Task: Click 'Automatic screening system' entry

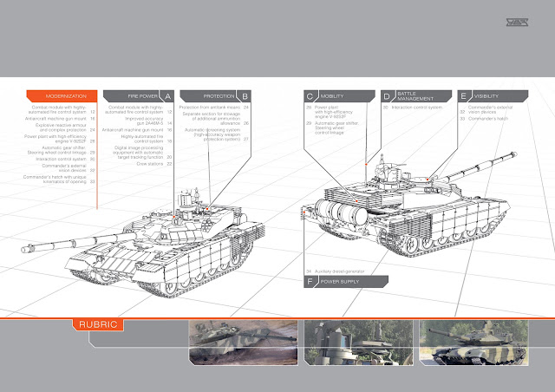Action: click(x=217, y=134)
